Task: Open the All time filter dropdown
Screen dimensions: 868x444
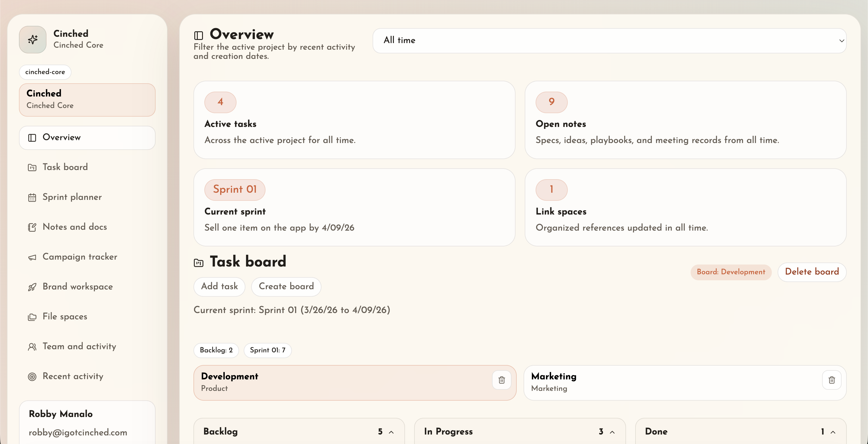Action: [x=609, y=40]
